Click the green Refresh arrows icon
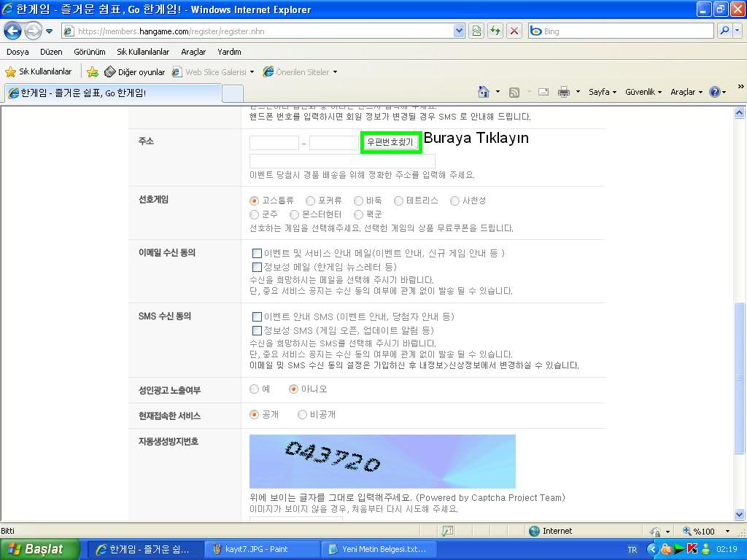 495,31
